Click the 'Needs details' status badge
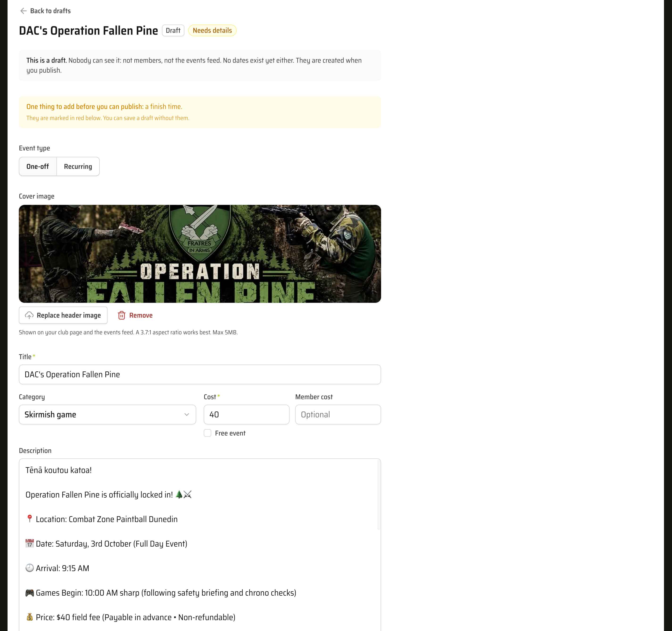This screenshot has height=631, width=672. 212,30
